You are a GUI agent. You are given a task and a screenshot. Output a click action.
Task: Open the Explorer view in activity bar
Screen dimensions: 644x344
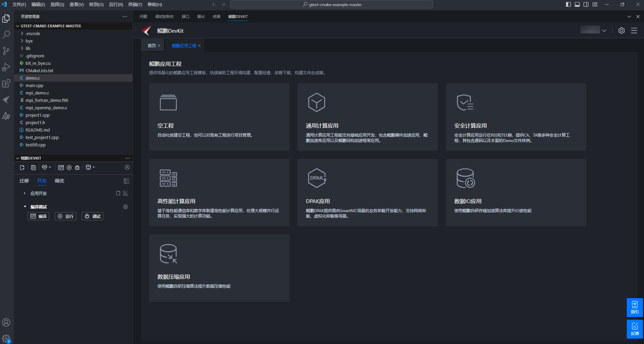(x=6, y=19)
